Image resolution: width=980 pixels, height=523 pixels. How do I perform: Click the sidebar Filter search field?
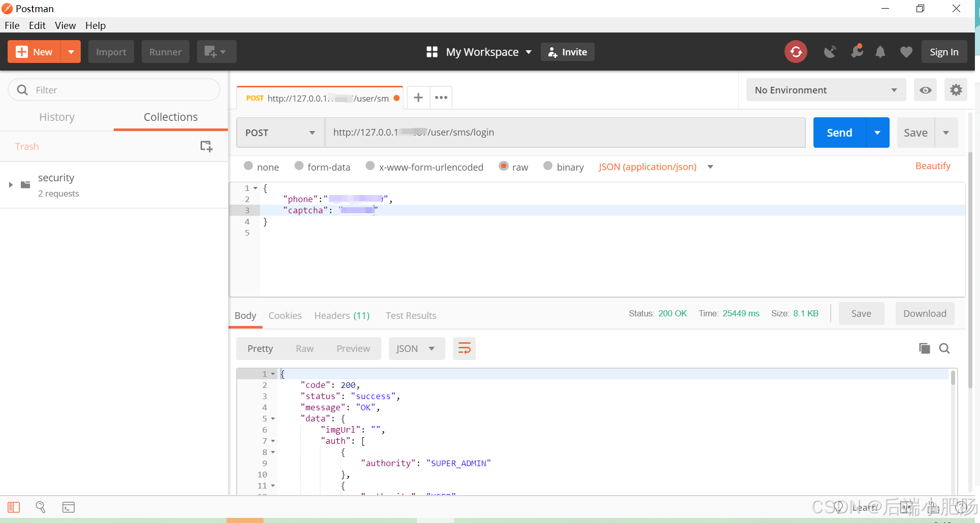114,90
